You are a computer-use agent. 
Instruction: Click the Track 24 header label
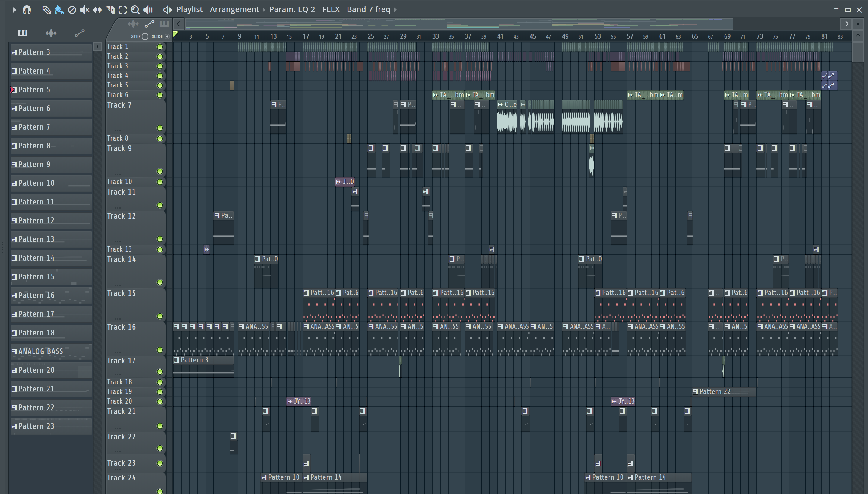(x=121, y=478)
